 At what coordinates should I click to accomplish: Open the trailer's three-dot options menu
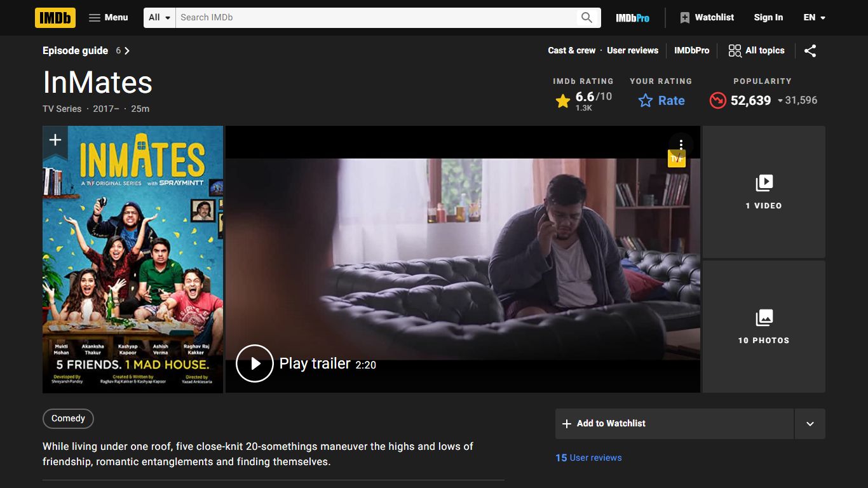tap(681, 145)
